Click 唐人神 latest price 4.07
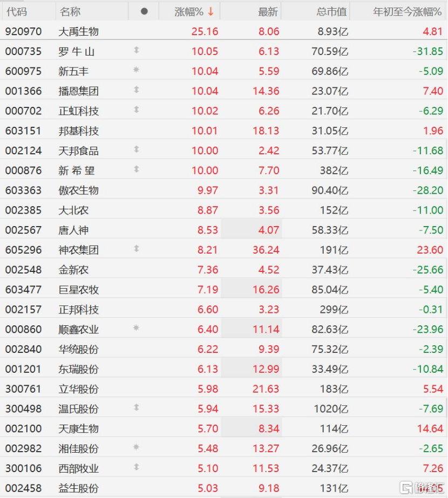 tap(269, 230)
